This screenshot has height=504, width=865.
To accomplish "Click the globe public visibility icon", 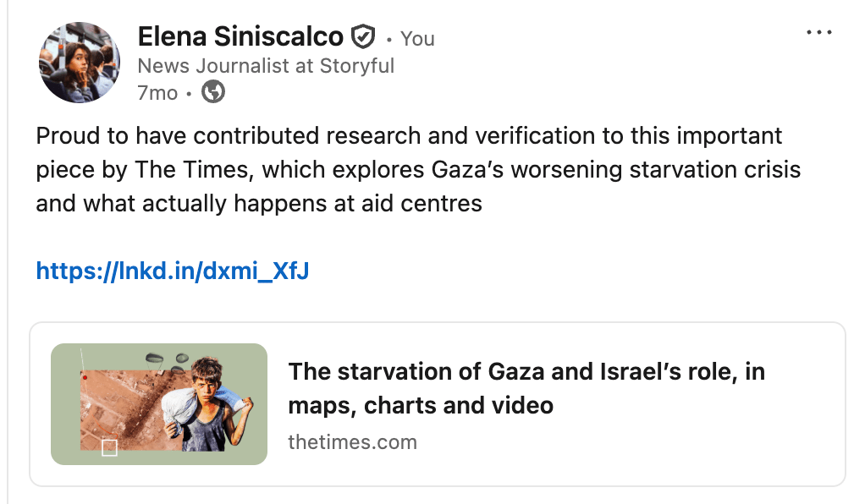I will 213,92.
